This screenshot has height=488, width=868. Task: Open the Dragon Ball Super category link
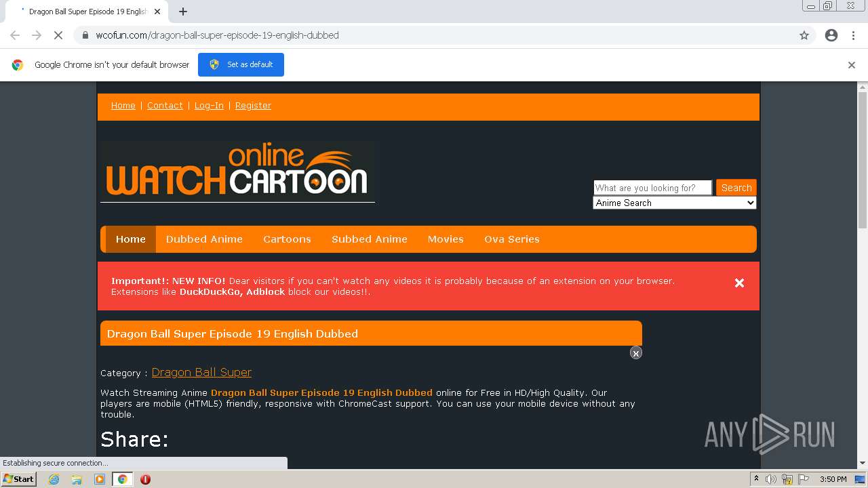pos(201,372)
